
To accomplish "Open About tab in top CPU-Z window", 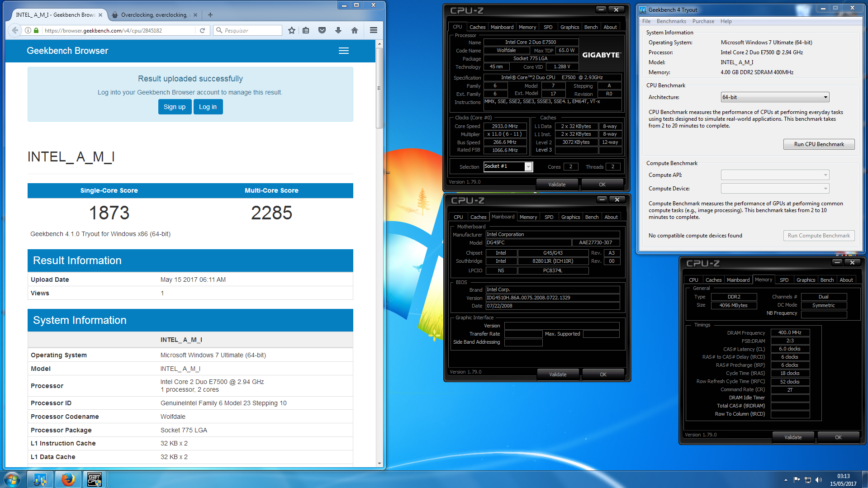I will click(610, 27).
